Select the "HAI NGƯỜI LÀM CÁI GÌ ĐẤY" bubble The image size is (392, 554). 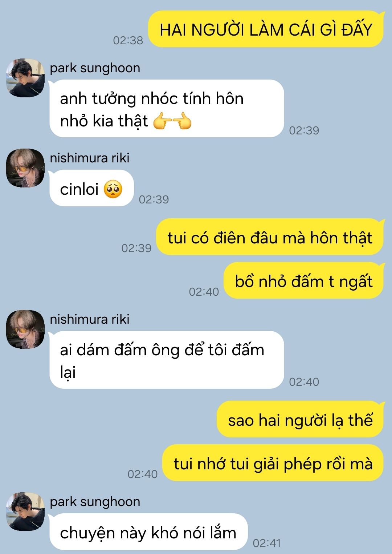[x=266, y=29]
